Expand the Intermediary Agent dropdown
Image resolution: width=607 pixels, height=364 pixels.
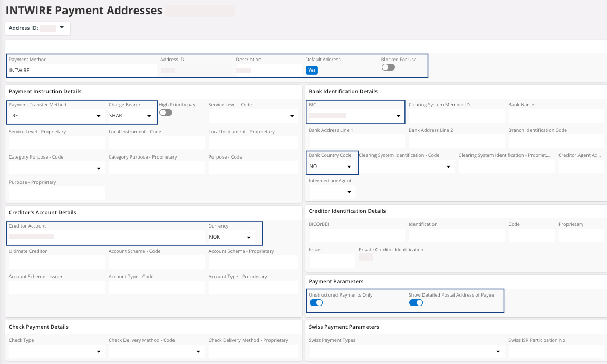[349, 192]
